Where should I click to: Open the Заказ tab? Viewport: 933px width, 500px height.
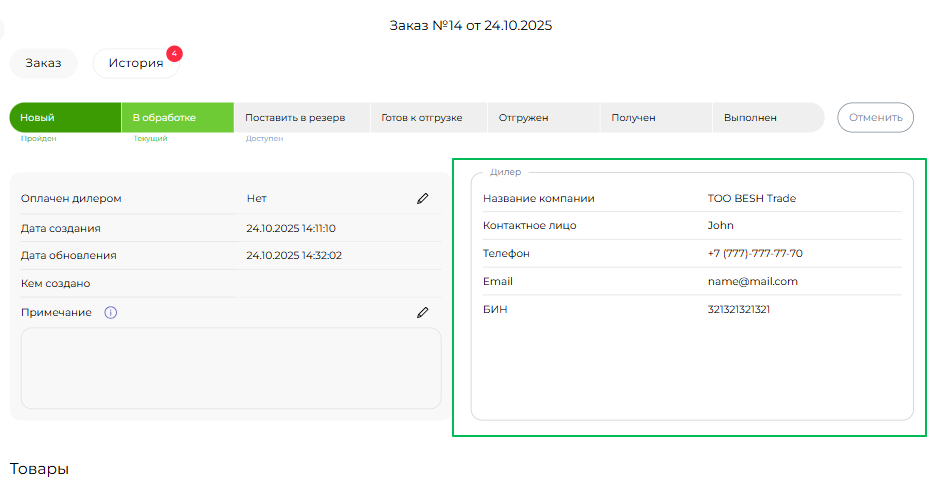click(x=44, y=63)
